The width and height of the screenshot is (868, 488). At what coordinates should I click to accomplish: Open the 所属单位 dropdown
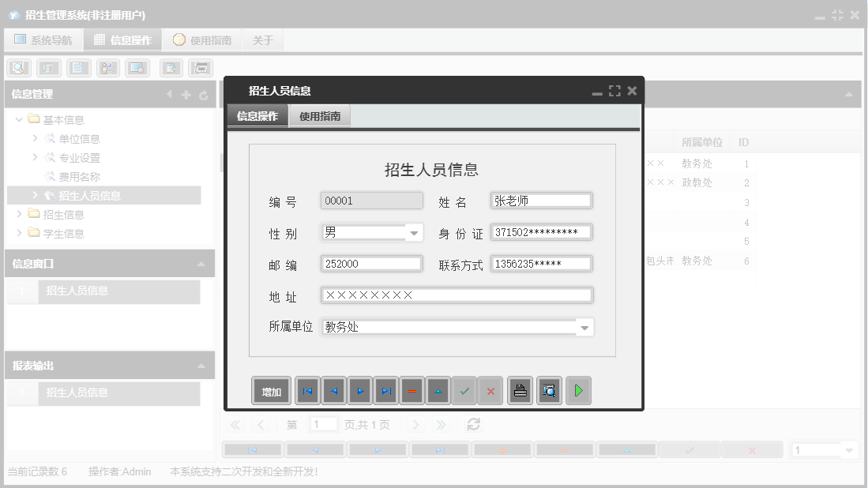click(584, 326)
